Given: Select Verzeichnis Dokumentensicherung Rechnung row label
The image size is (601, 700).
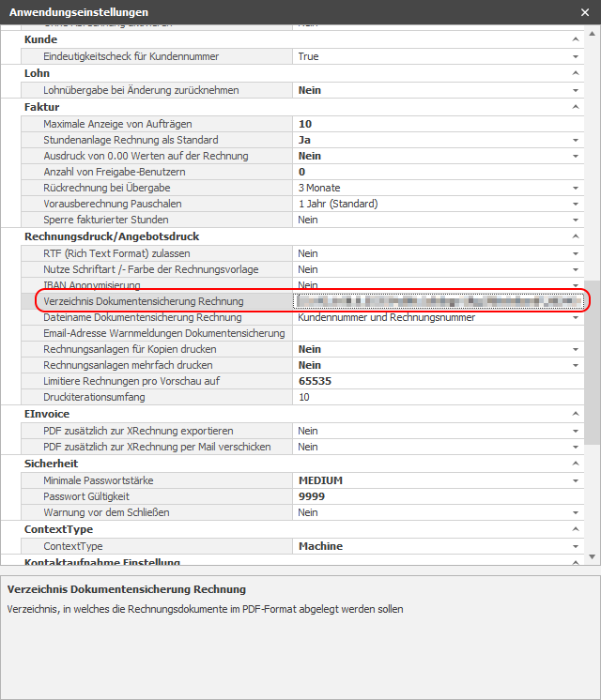Looking at the screenshot, I should coord(144,301).
